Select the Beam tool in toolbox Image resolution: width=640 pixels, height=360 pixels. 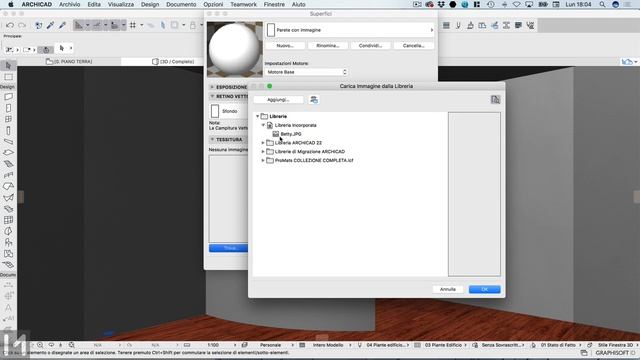8,142
